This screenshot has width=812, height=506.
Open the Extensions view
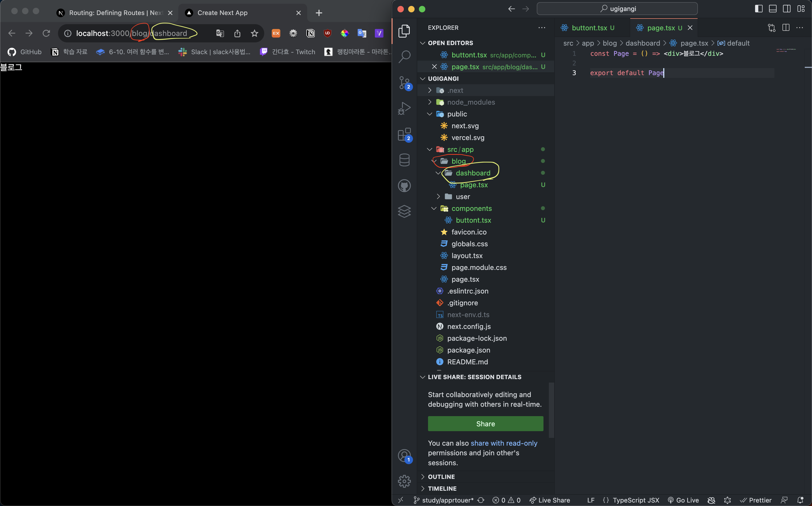click(404, 134)
